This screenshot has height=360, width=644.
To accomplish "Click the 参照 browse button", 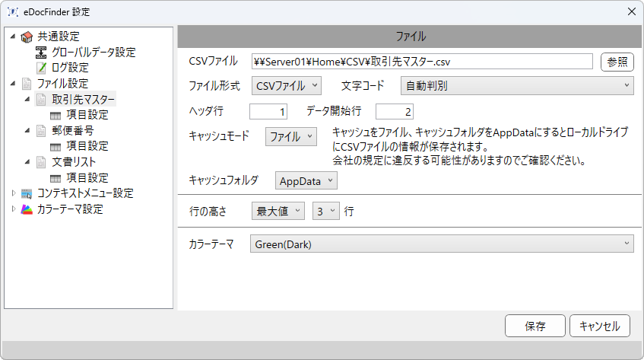I will [617, 62].
